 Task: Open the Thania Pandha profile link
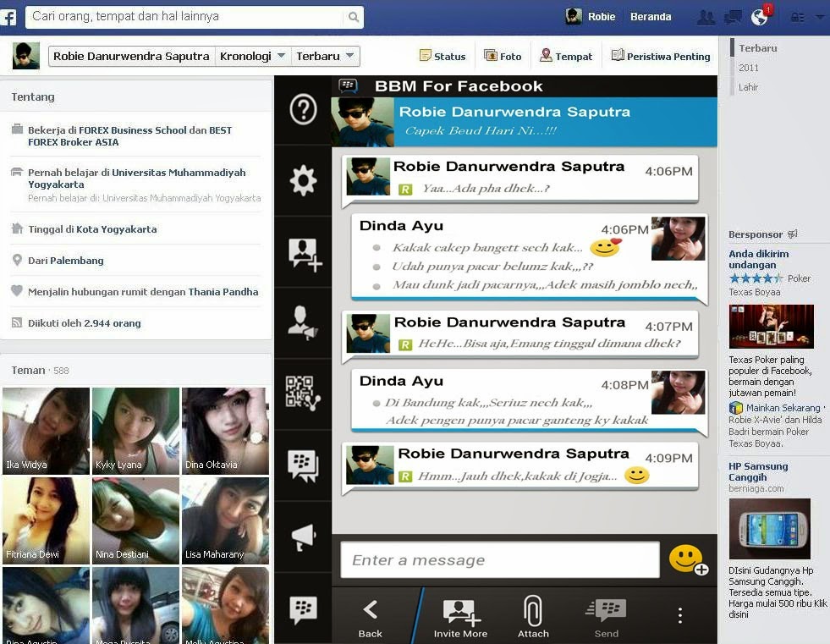[223, 291]
